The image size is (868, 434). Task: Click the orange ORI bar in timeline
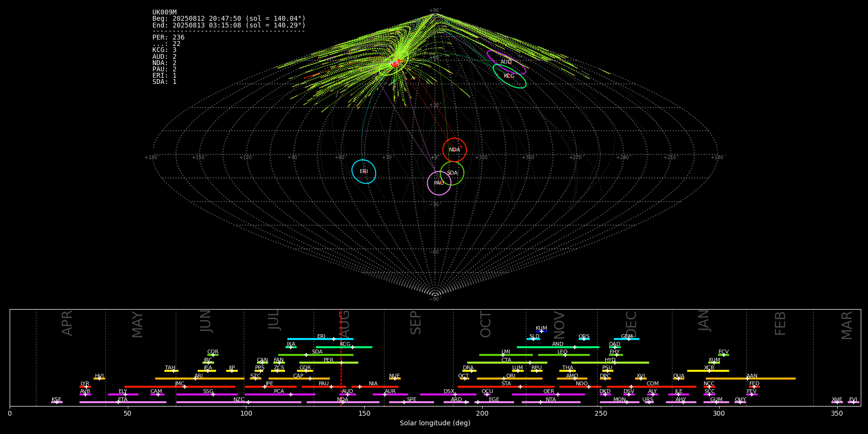coord(510,379)
